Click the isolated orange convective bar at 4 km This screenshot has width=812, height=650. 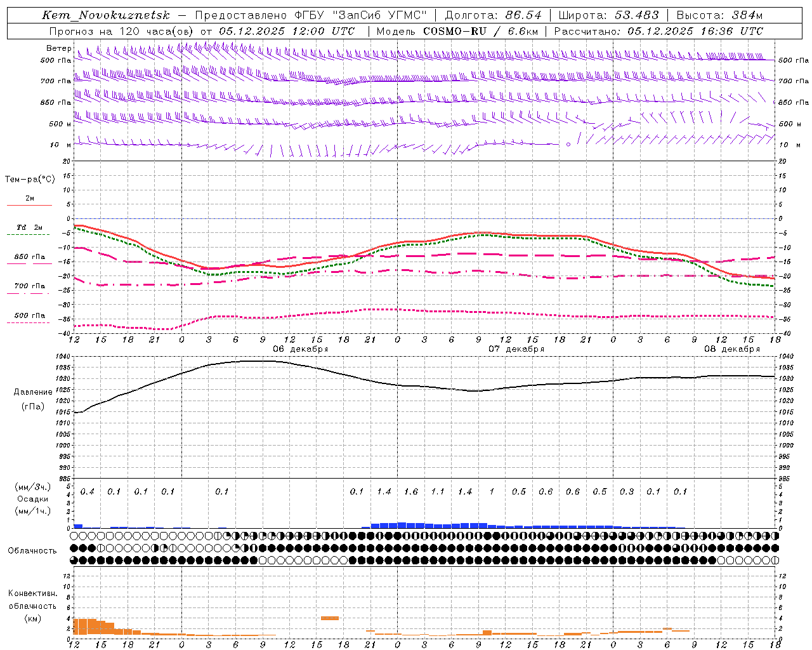click(330, 618)
